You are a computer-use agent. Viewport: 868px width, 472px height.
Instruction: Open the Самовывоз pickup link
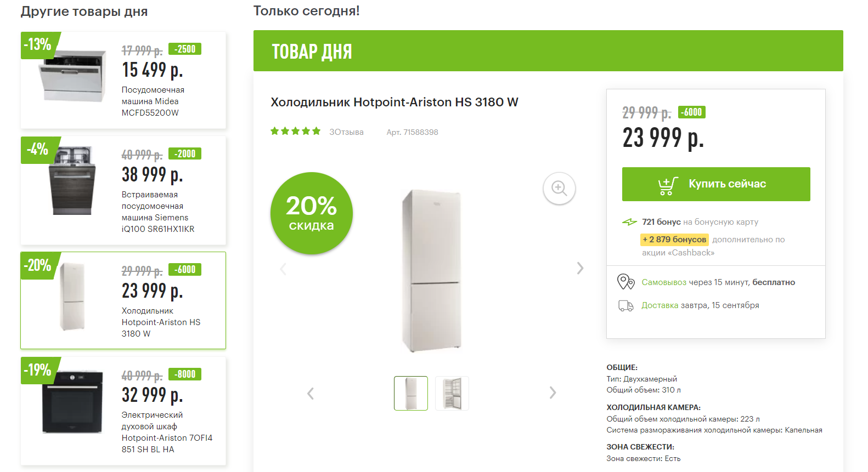(664, 282)
